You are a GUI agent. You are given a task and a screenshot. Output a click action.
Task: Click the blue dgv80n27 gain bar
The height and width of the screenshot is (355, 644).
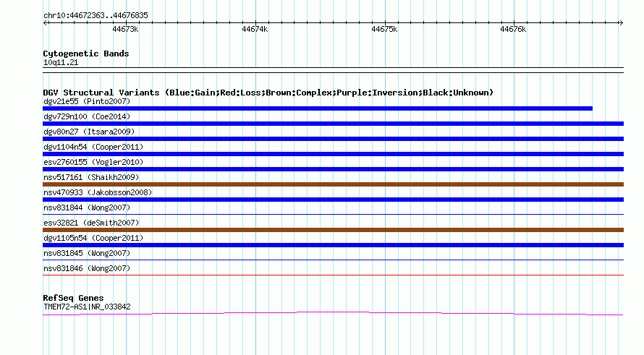click(333, 139)
